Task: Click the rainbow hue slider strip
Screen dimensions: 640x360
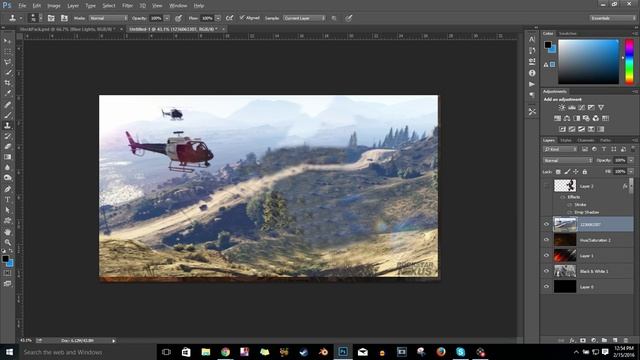Action: tap(629, 62)
